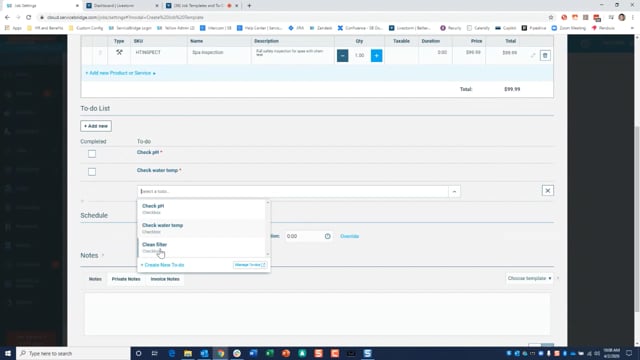Click the browser address bar URL
640x360 pixels.
click(x=125, y=17)
